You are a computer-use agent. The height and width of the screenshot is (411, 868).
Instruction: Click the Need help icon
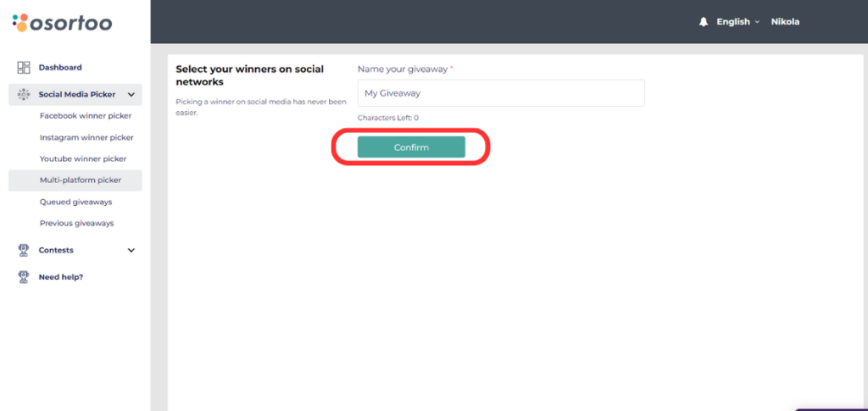[x=24, y=277]
